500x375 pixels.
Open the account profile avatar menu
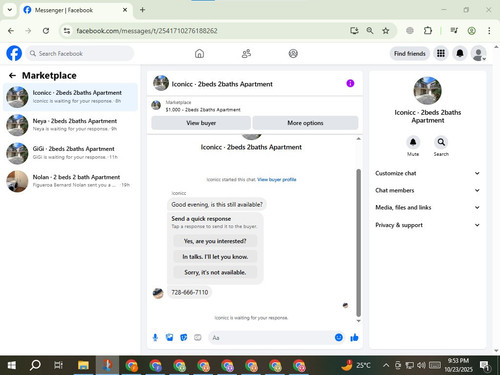(x=478, y=53)
